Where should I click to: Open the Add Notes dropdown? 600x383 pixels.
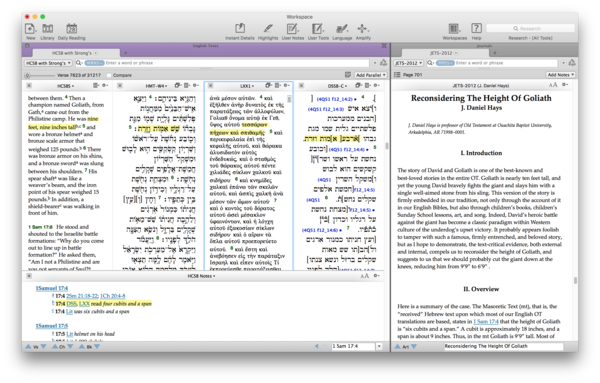pos(560,75)
